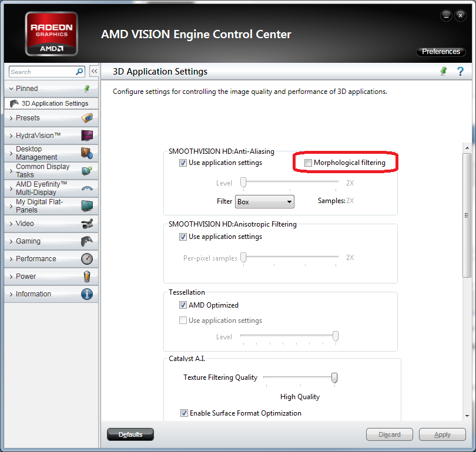Click the Video camcorder icon
476x452 pixels.
pyautogui.click(x=87, y=224)
